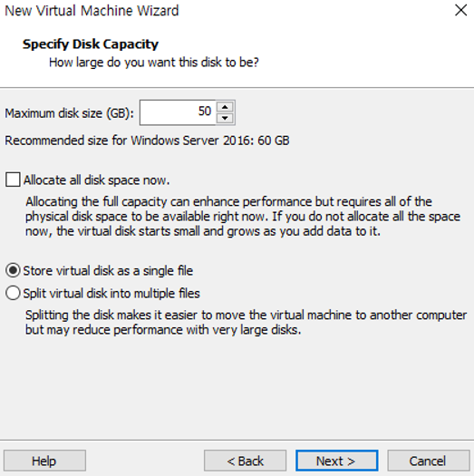474x476 pixels.
Task: Click the 'New Virtual Machine Wizard' title text
Action: coord(92,11)
